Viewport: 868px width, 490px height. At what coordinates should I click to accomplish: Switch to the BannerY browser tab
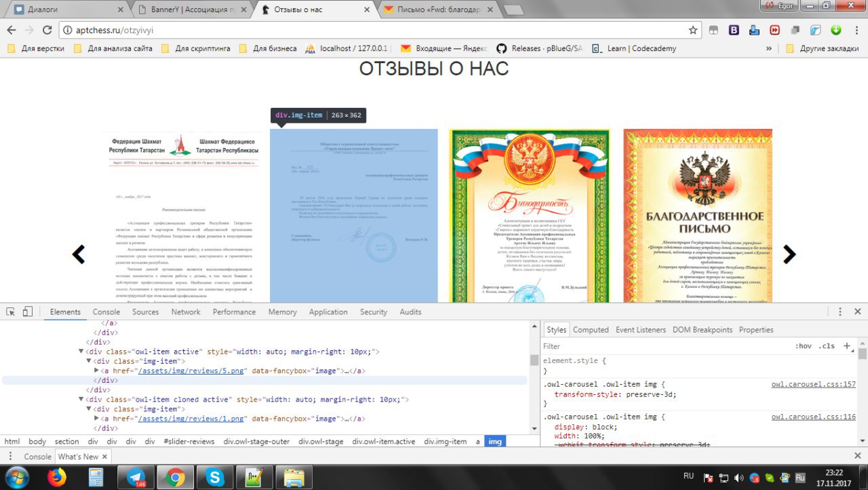[193, 10]
